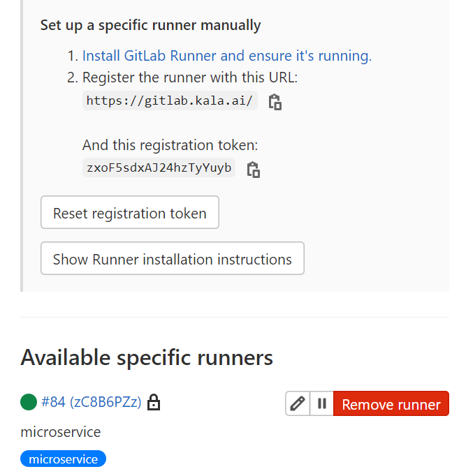Click the registration token code text
This screenshot has height=476, width=459.
point(159,168)
